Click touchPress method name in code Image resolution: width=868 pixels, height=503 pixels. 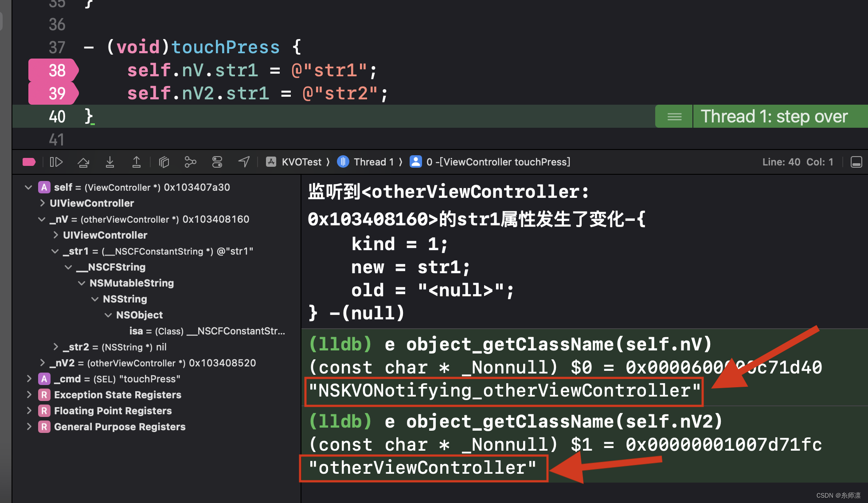click(225, 47)
